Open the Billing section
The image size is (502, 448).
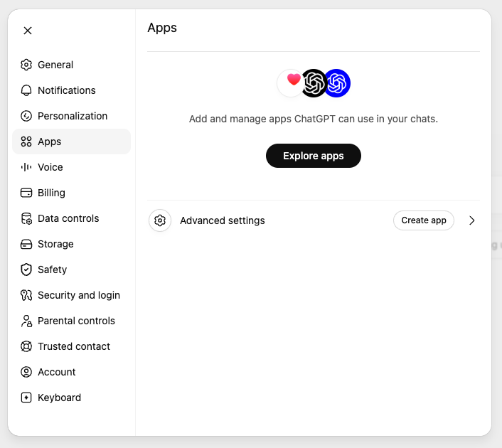71,193
